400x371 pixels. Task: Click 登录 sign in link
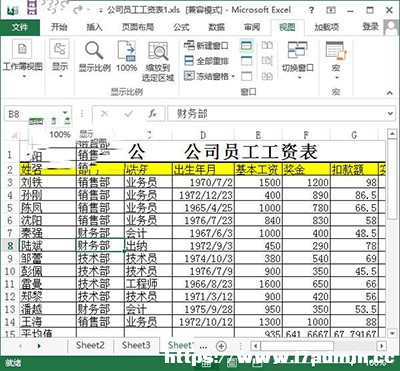[370, 27]
